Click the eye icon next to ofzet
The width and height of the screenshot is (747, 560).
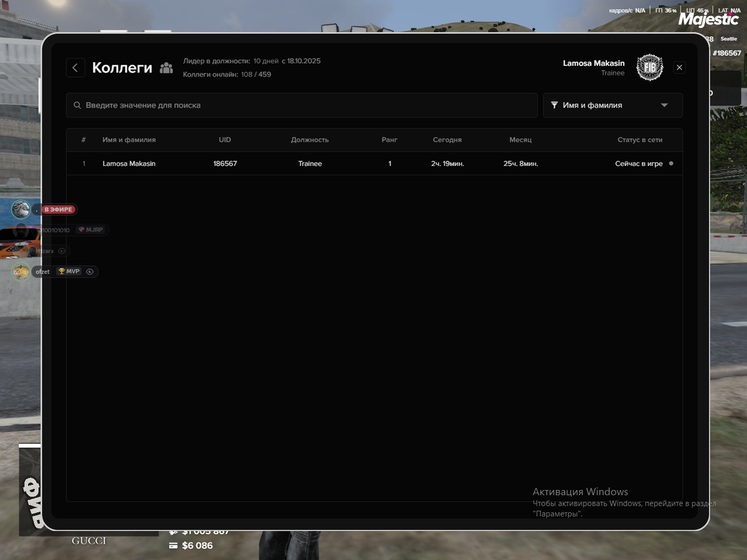[90, 272]
